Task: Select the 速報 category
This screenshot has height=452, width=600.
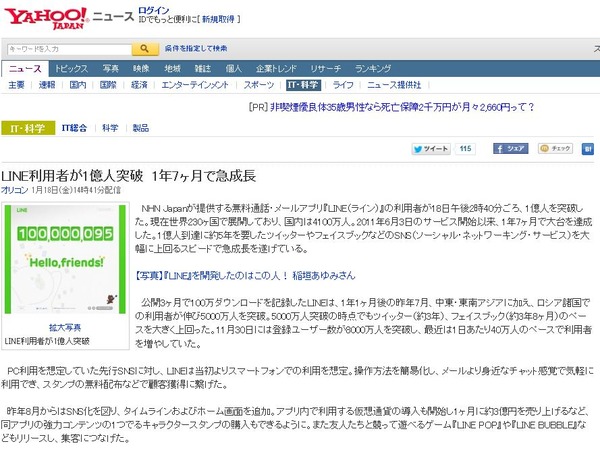Action: (47, 85)
